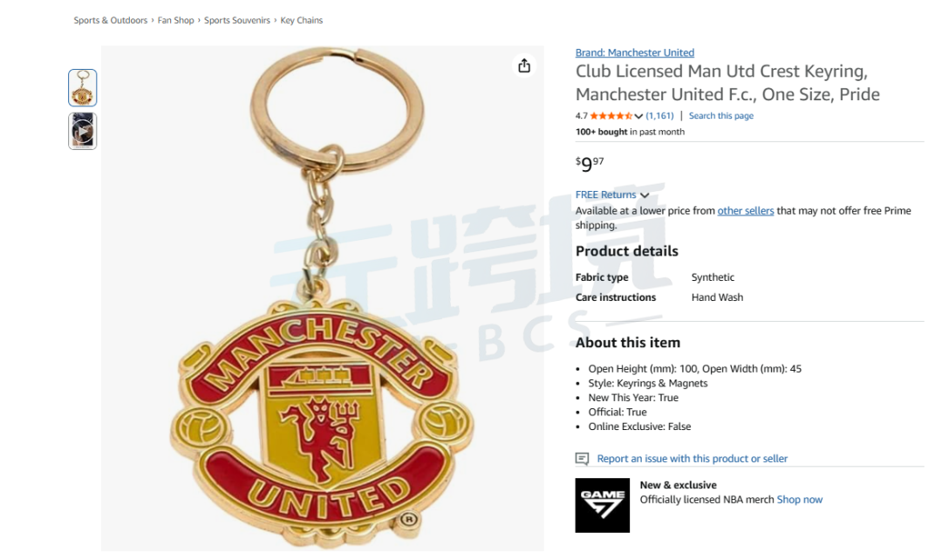The image size is (942, 560).
Task: Open Sports & Outdoors breadcrumb
Action: click(111, 20)
